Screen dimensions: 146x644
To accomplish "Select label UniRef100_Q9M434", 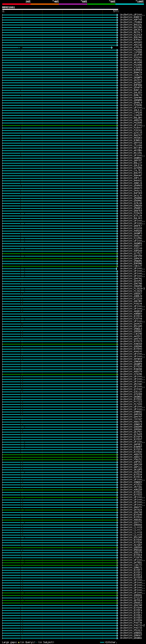I will point(131,259).
